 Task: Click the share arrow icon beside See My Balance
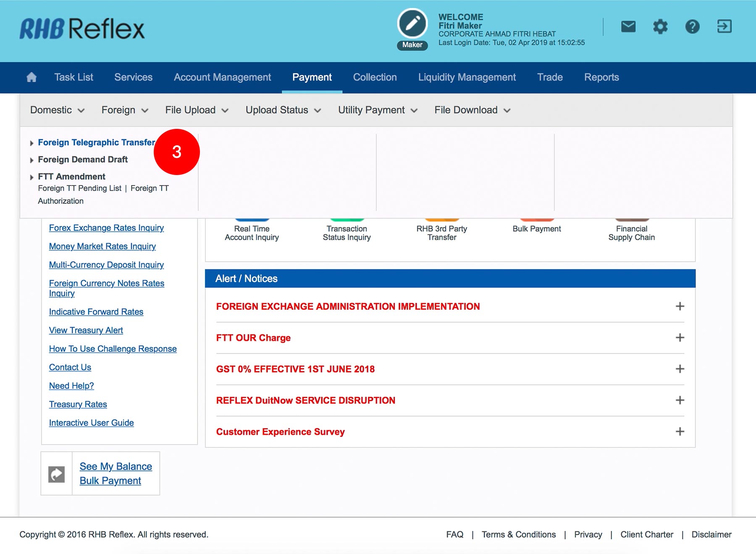point(57,474)
